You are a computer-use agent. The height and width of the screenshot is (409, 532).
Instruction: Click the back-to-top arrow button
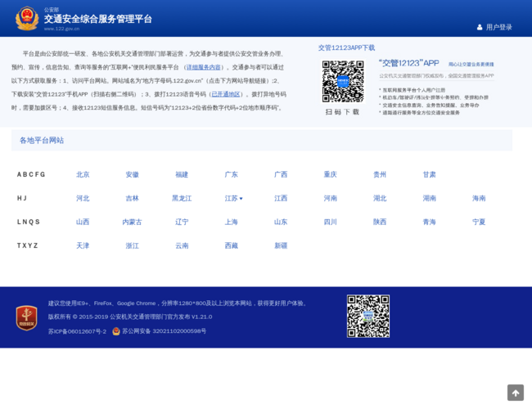coord(516,393)
